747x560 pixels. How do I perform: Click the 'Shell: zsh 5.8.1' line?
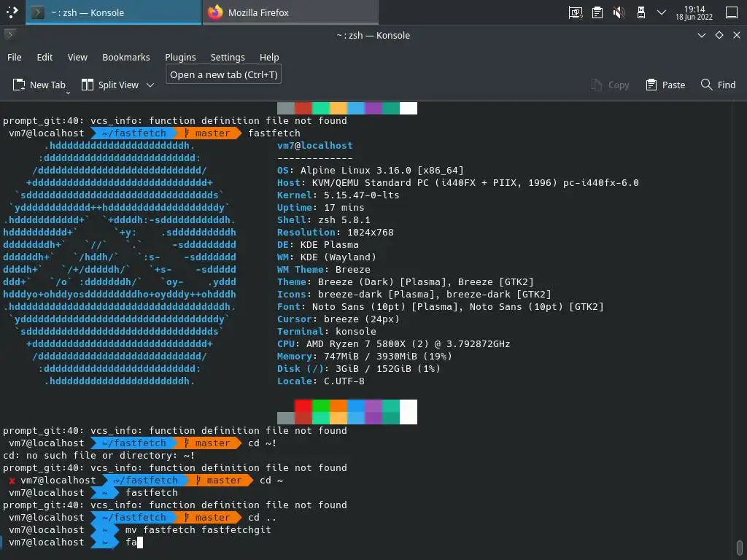(323, 219)
